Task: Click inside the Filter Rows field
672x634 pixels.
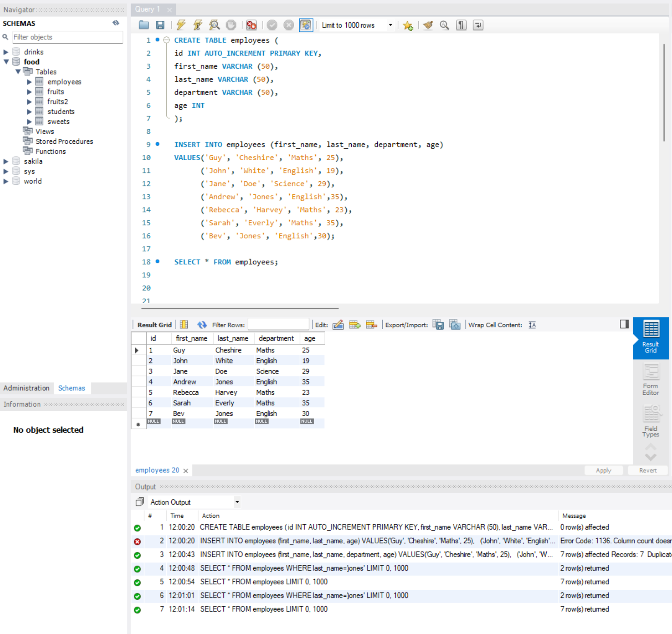Action: coord(278,325)
